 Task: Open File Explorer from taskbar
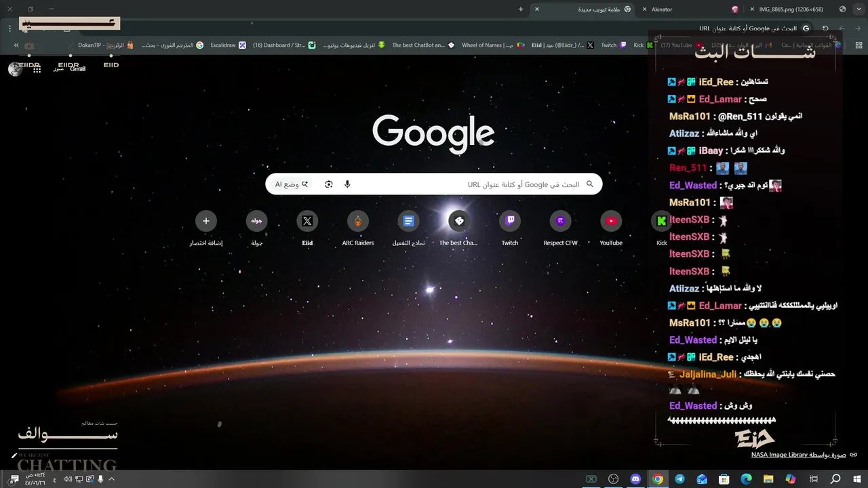point(768,479)
